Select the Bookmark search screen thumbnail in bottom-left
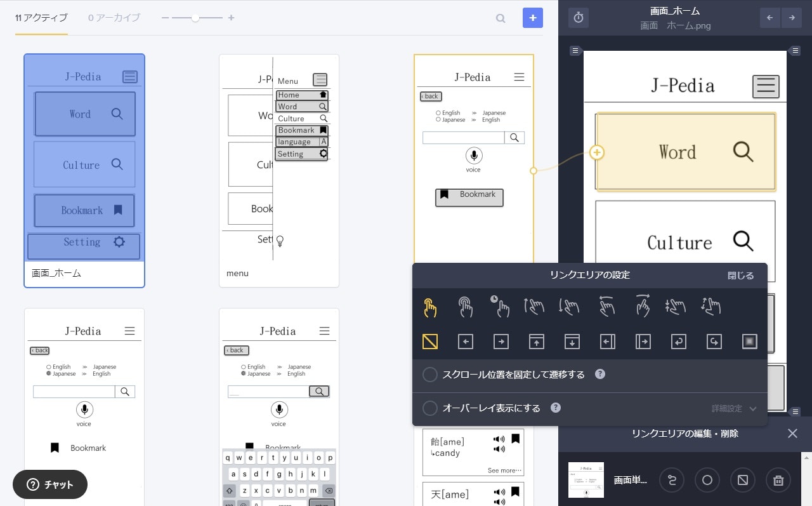812x506 pixels. coord(84,407)
